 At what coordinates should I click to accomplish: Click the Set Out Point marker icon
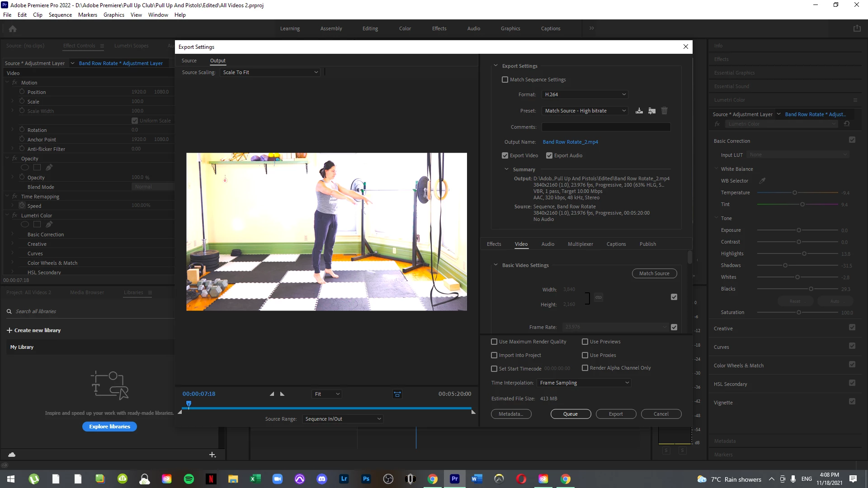[283, 394]
